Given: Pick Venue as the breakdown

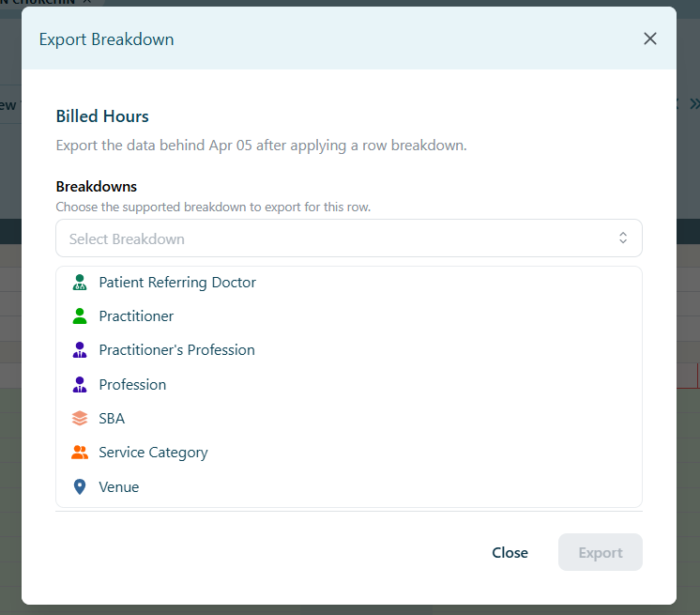Looking at the screenshot, I should click(349, 486).
